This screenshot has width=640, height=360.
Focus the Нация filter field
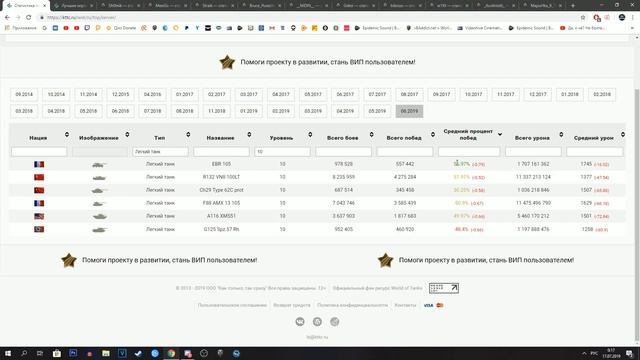point(39,152)
